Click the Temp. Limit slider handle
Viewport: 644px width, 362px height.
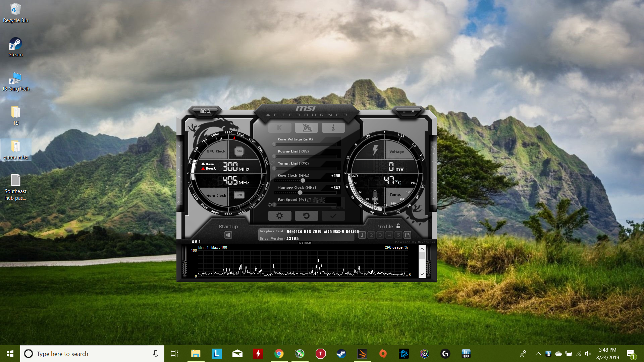coord(274,169)
